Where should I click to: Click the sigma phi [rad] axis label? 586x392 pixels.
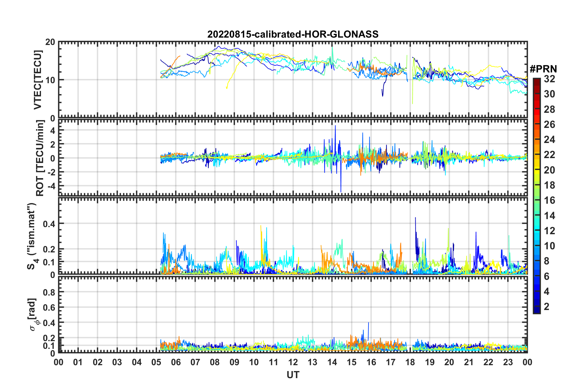tap(34, 314)
